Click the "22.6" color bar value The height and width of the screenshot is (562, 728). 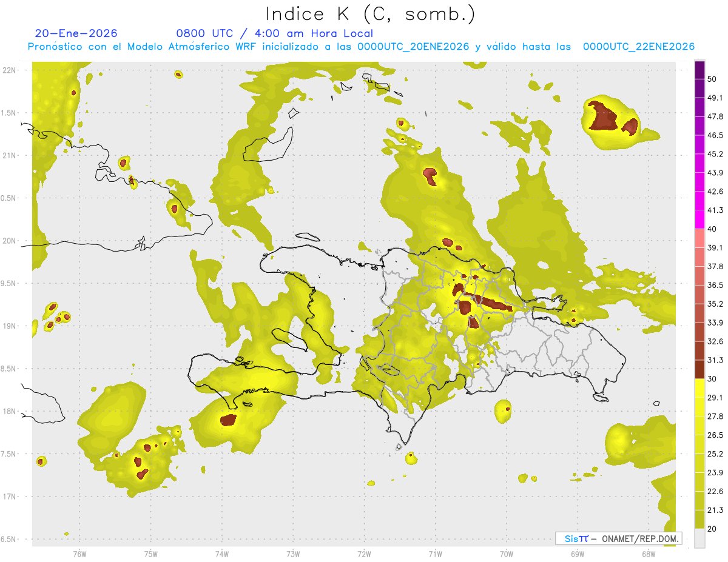pyautogui.click(x=715, y=491)
